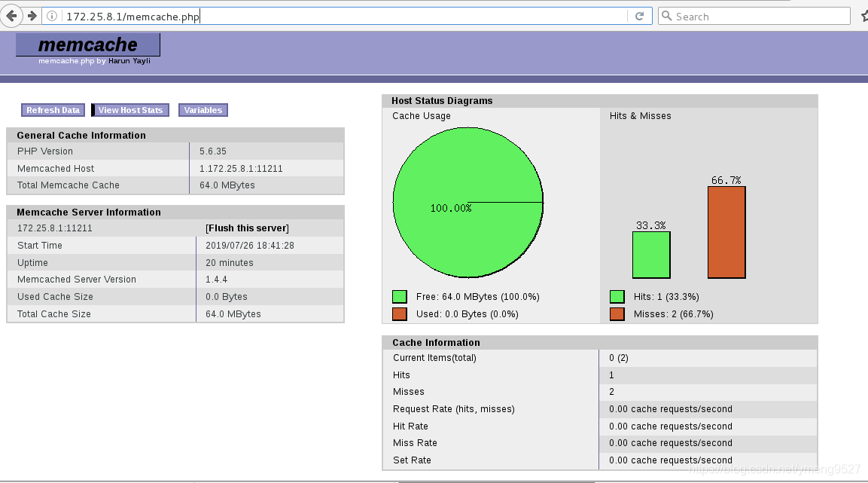Click the Refresh Data button
868x483 pixels.
pos(53,110)
